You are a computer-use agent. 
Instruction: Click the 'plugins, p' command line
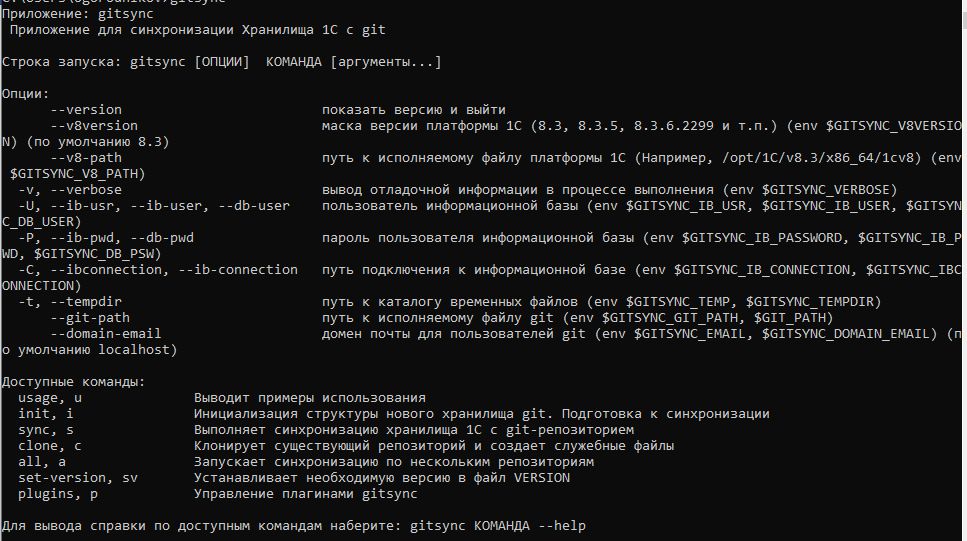218,495
